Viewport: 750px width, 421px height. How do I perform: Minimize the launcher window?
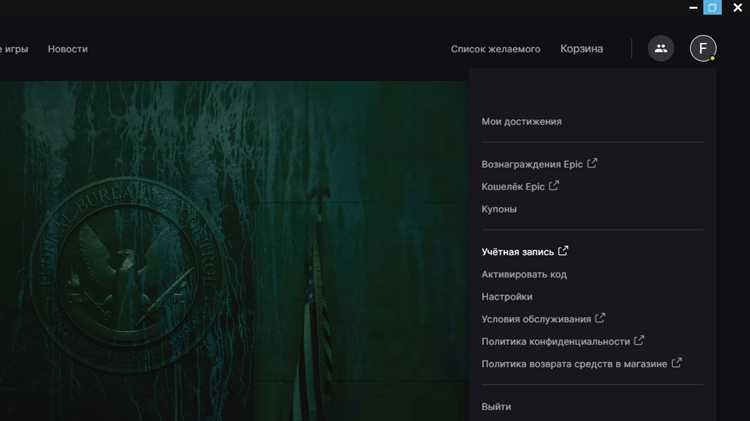tap(693, 8)
